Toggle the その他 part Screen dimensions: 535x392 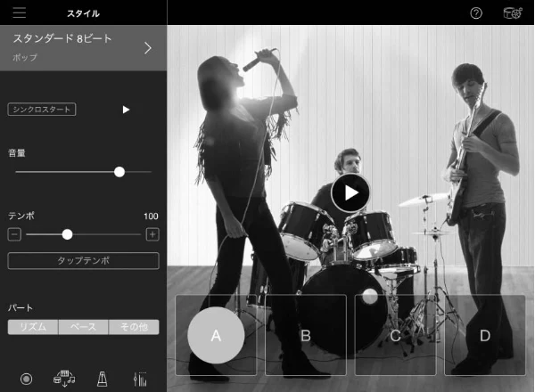134,327
